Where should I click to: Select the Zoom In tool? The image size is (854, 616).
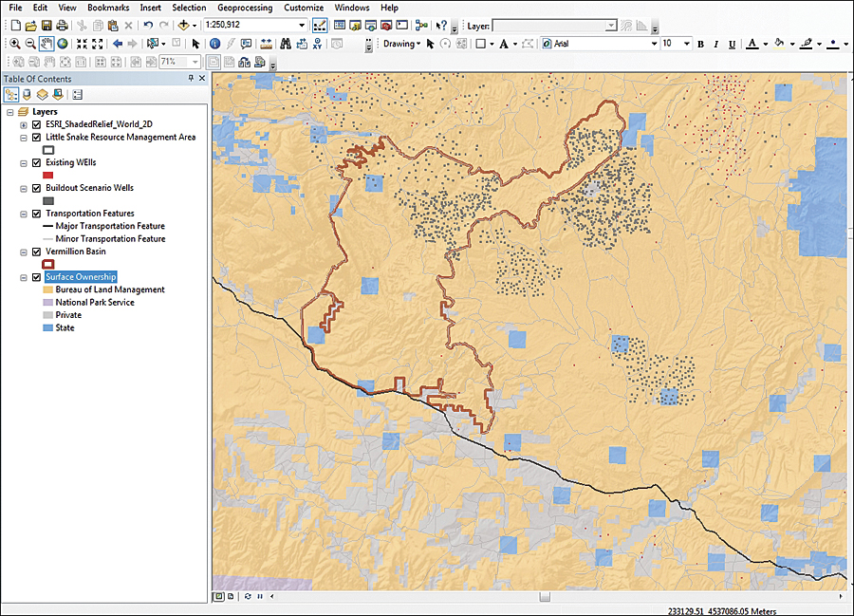tap(15, 44)
